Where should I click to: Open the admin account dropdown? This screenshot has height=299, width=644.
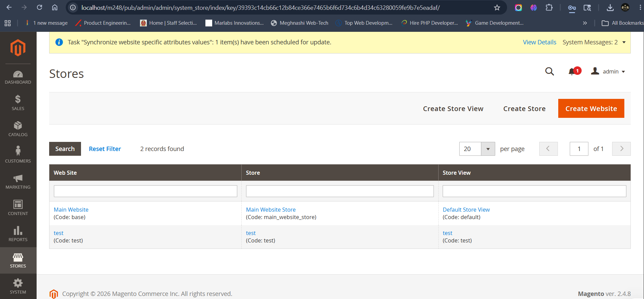608,71
